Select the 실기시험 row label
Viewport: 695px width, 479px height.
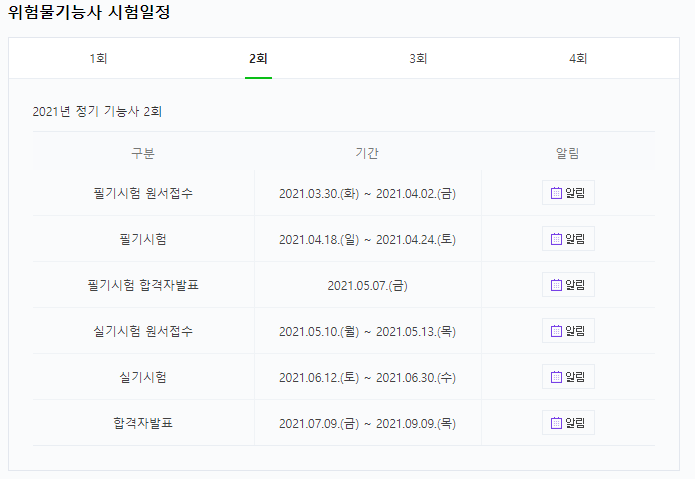point(143,377)
